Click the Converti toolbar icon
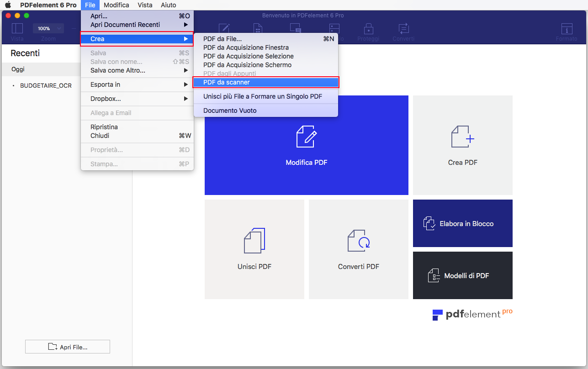Viewport: 588px width, 369px height. (403, 28)
